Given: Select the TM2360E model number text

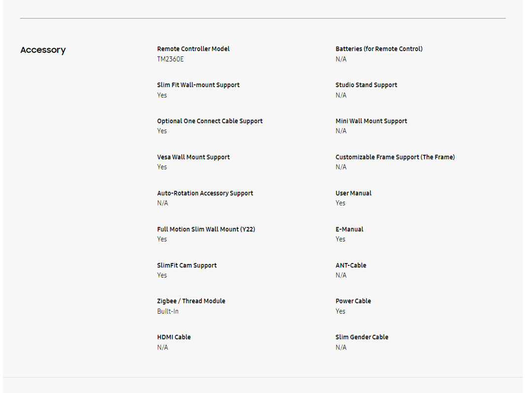Looking at the screenshot, I should 170,59.
